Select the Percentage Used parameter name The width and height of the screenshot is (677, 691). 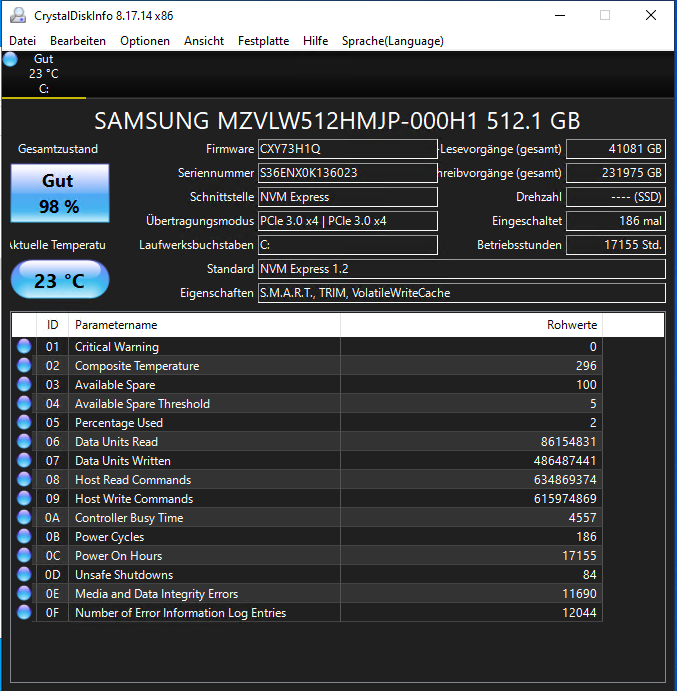(119, 423)
